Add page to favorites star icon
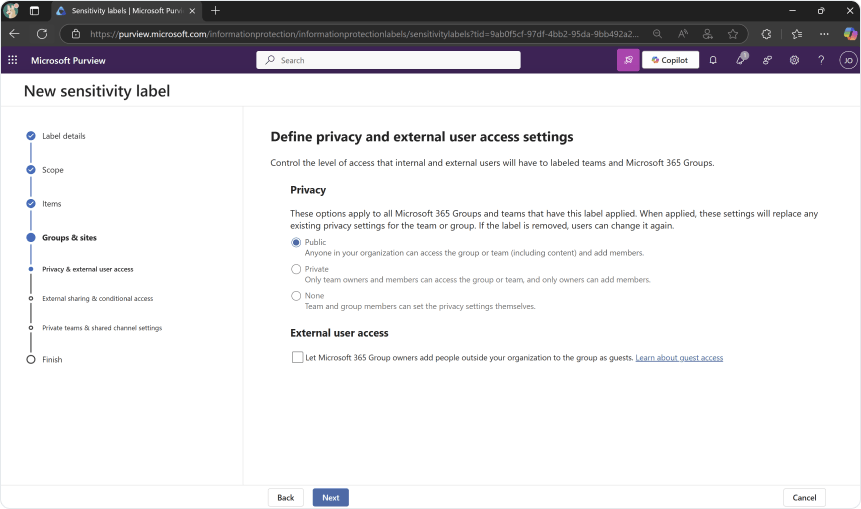This screenshot has width=861, height=509. [733, 34]
